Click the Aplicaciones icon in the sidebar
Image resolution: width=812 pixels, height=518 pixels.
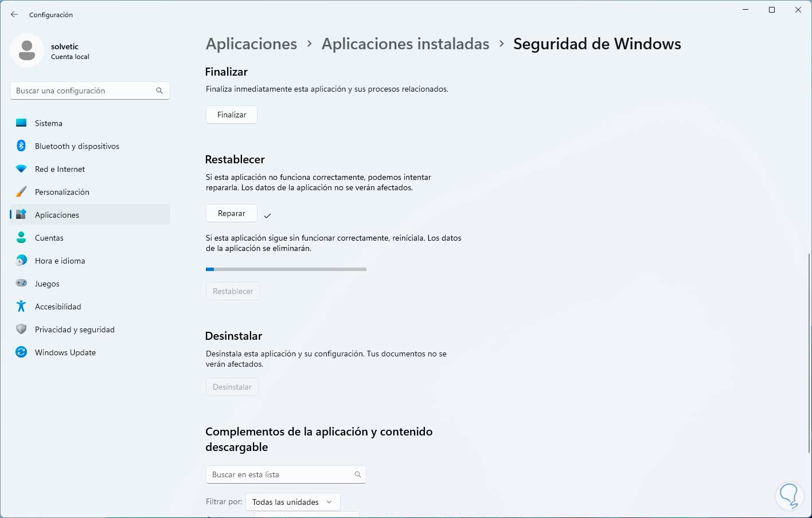(21, 215)
